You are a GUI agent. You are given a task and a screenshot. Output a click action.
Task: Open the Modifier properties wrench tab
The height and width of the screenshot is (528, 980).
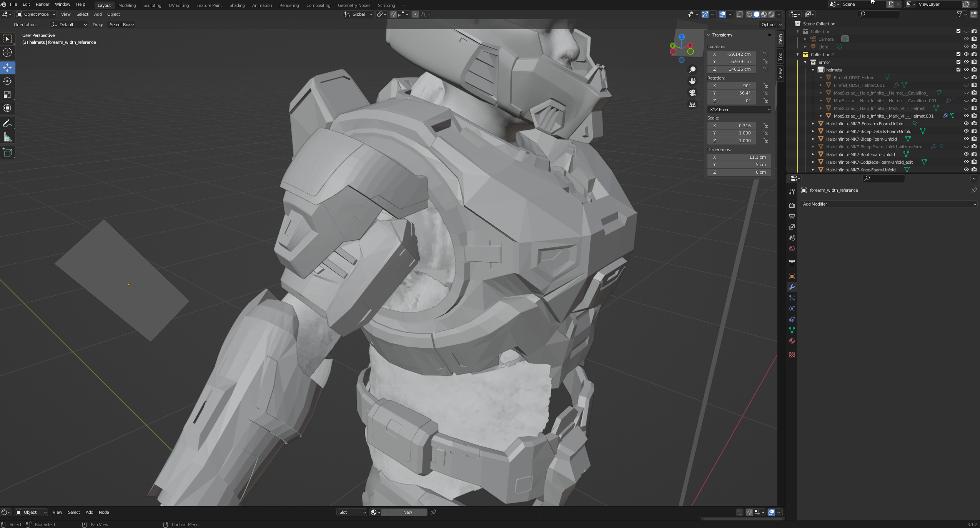792,287
